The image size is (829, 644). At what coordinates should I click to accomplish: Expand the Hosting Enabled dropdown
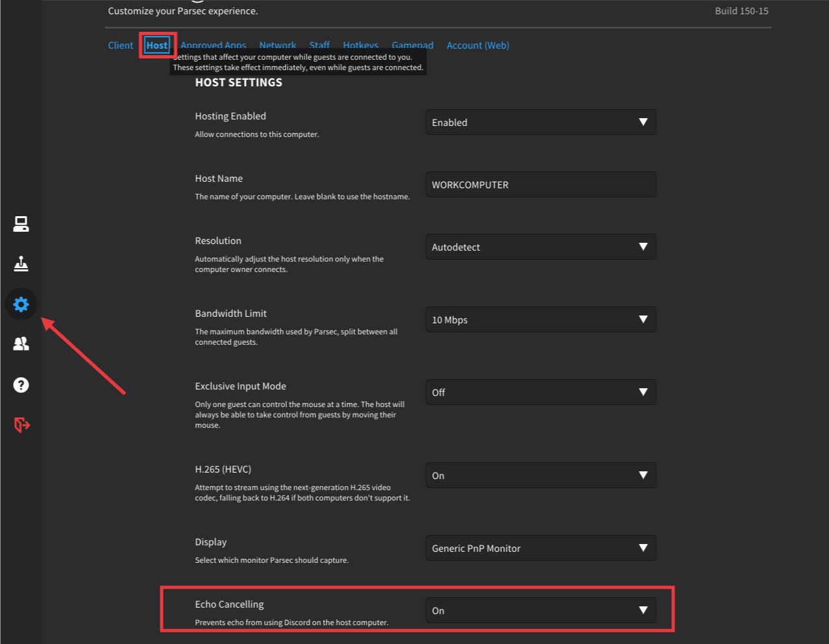click(x=540, y=122)
